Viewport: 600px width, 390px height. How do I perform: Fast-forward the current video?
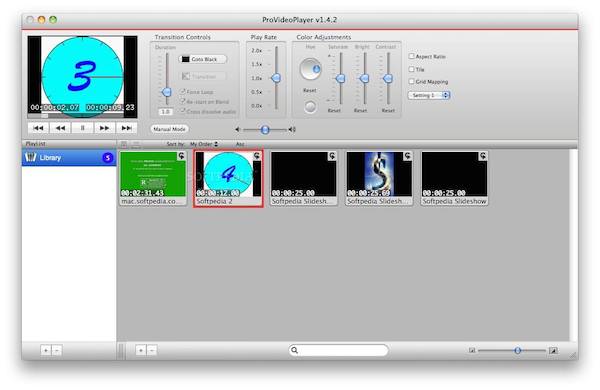pos(104,128)
